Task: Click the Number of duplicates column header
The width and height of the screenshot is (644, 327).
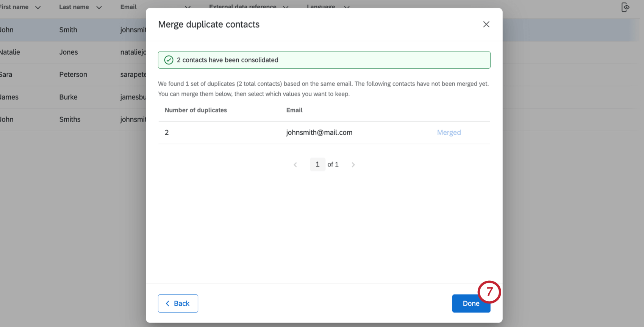Action: 195,110
